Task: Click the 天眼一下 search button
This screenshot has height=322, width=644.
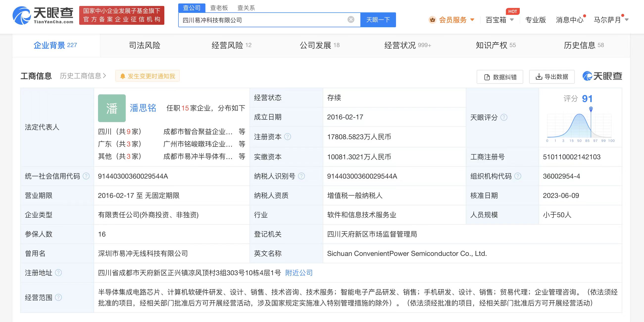Action: 378,20
